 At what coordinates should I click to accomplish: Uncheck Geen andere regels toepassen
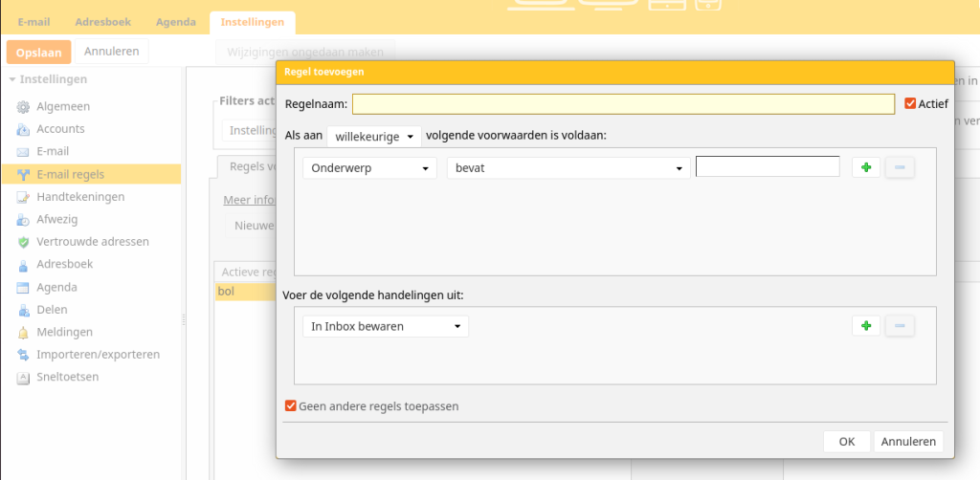click(291, 405)
